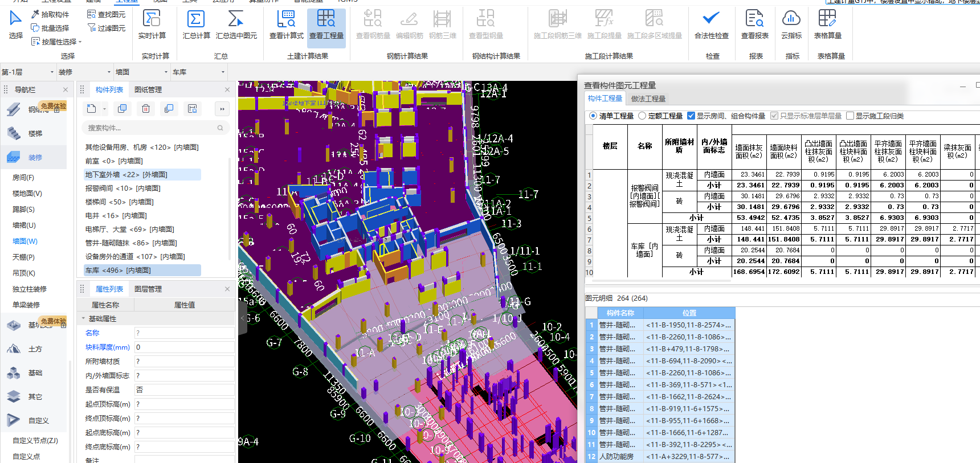Click copy component icon in 构件列表
Image resolution: width=980 pixels, height=463 pixels.
point(122,108)
